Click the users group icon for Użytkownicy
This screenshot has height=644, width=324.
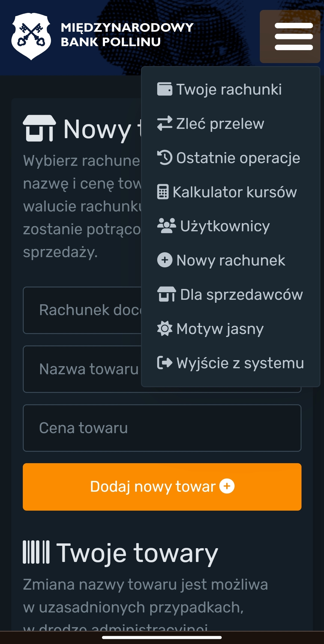(x=166, y=226)
